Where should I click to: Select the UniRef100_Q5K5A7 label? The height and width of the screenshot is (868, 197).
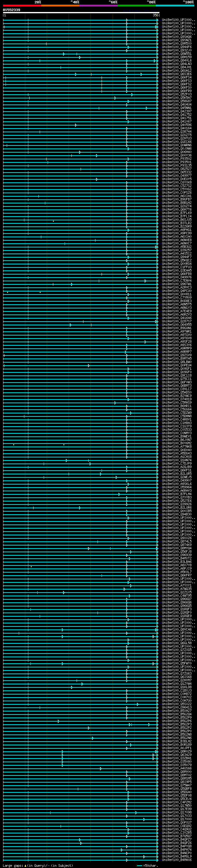pos(177,97)
